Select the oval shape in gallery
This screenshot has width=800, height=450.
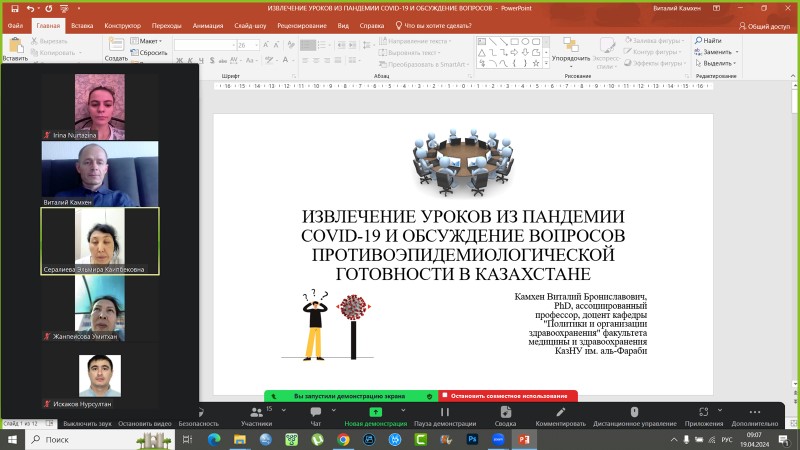[525, 41]
